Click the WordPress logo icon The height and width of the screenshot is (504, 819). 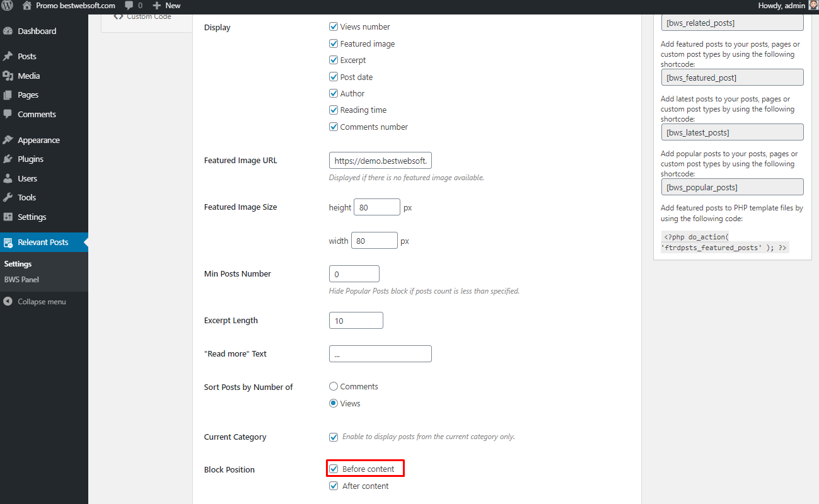point(8,6)
